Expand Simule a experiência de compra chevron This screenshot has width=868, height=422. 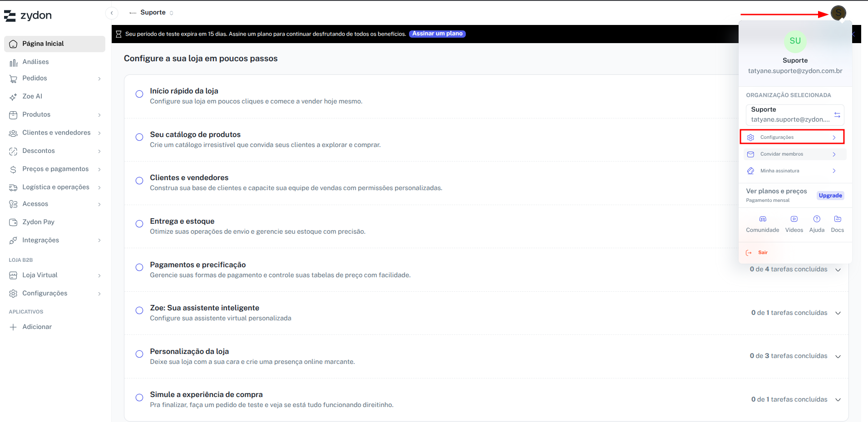[x=838, y=400]
